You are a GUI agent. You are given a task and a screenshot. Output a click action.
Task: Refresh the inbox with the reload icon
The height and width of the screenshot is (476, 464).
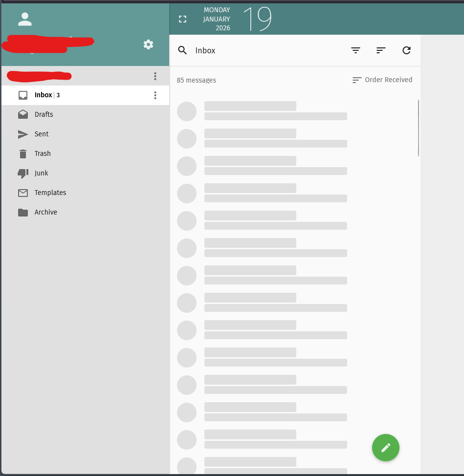406,50
